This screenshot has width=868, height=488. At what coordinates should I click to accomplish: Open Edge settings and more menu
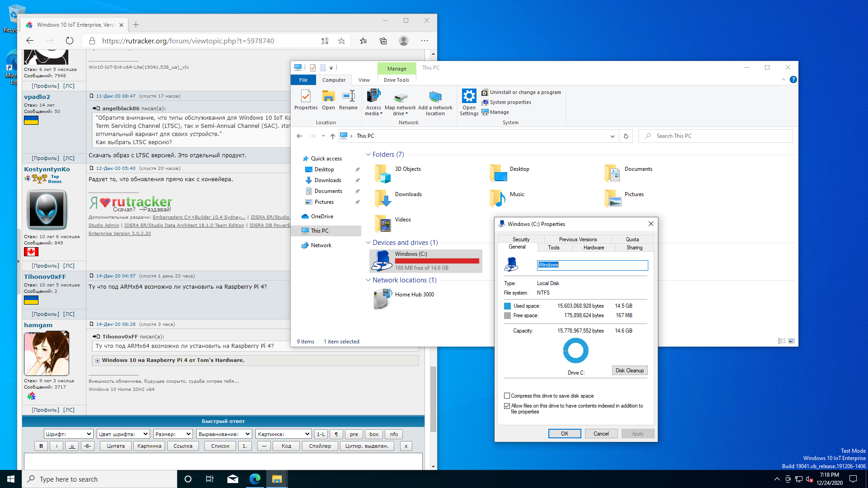pyautogui.click(x=424, y=41)
